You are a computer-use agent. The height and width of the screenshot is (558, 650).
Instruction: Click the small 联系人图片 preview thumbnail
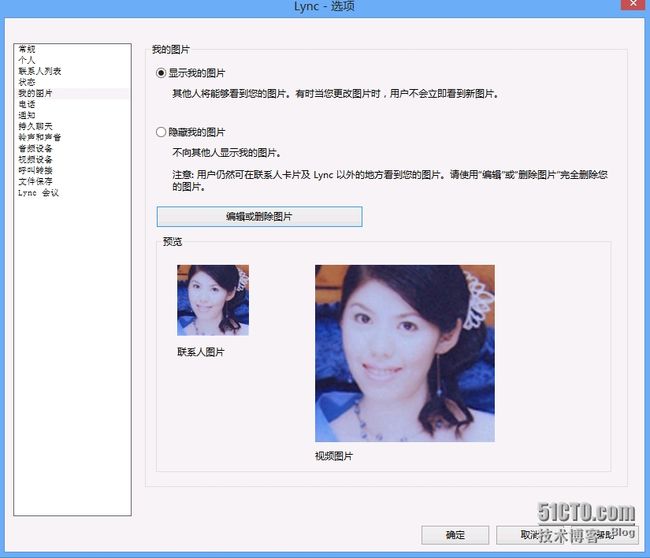pos(213,300)
